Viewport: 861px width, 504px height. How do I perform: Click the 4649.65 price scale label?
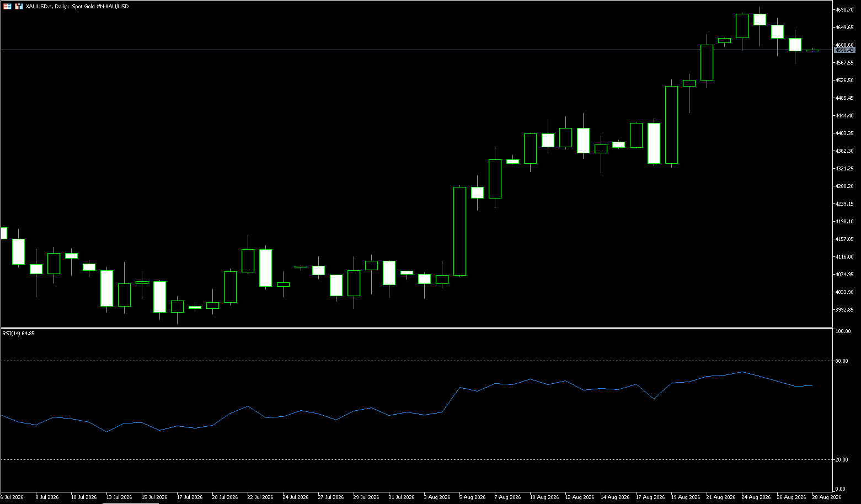844,28
